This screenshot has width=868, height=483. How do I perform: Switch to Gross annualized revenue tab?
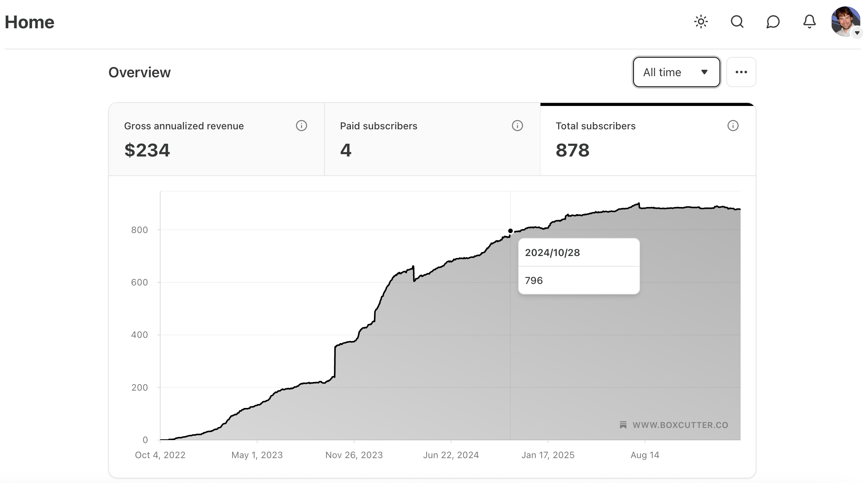coord(216,139)
